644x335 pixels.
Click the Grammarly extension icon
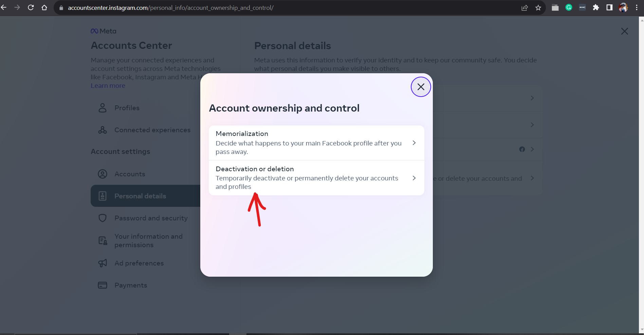pyautogui.click(x=569, y=7)
